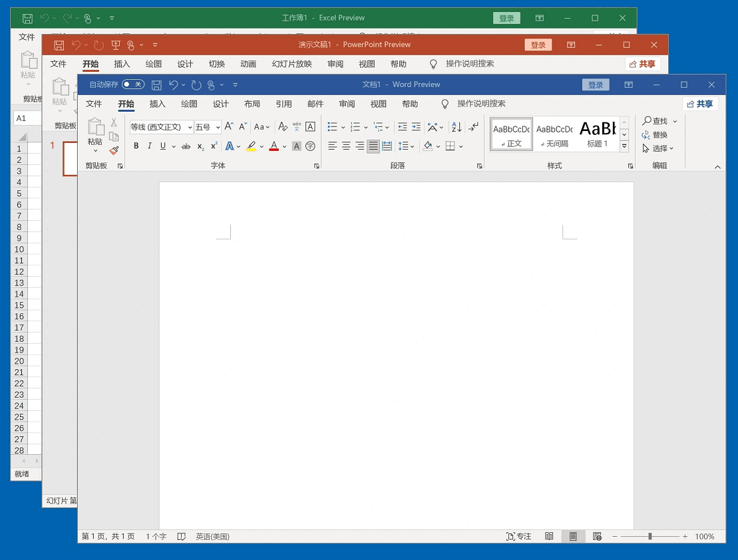Click the 登录 button in Word
The width and height of the screenshot is (738, 560).
point(596,84)
